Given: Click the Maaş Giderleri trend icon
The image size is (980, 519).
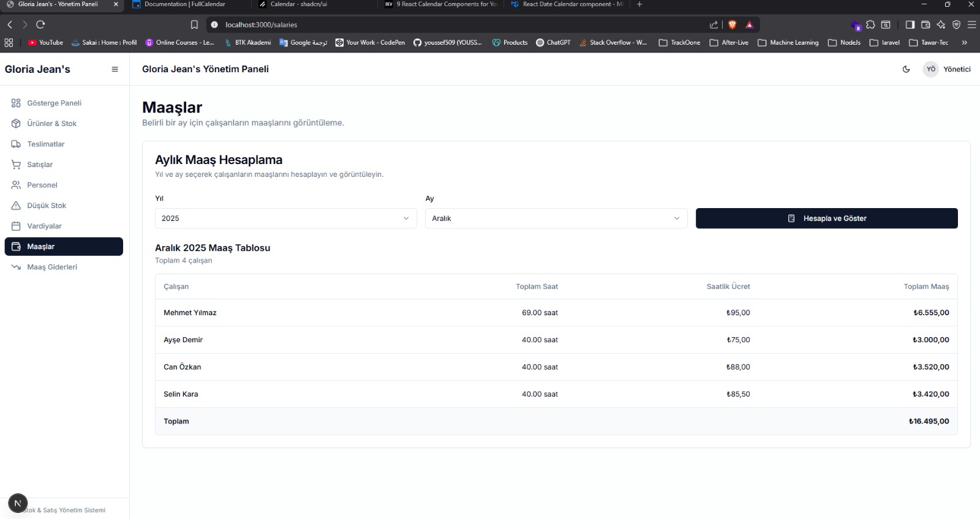Looking at the screenshot, I should pyautogui.click(x=16, y=267).
